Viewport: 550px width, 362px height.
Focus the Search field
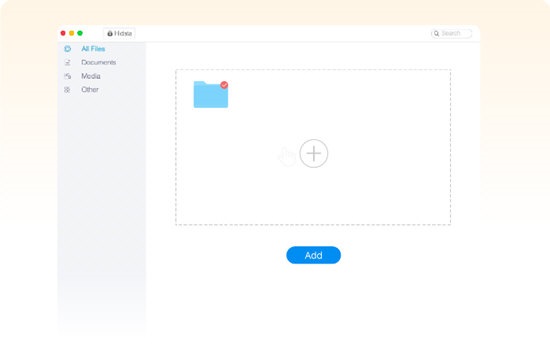point(451,33)
